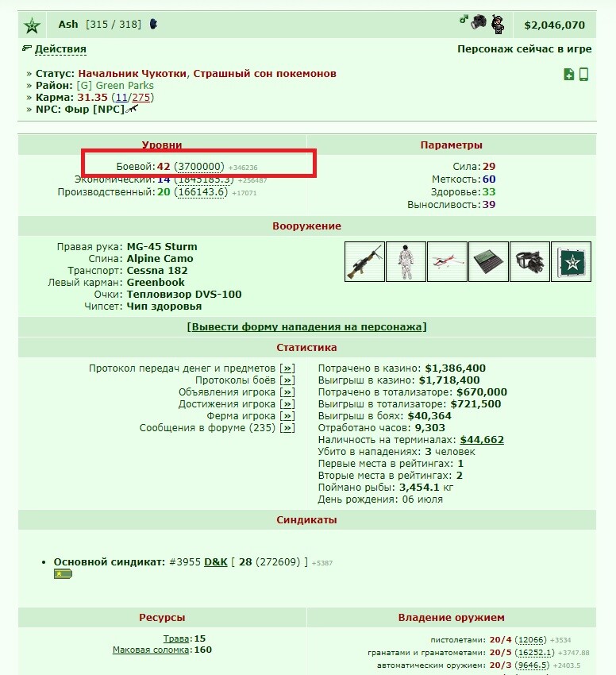Click the MG-45 Sturm weapon name
The height and width of the screenshot is (675, 616).
click(x=162, y=247)
